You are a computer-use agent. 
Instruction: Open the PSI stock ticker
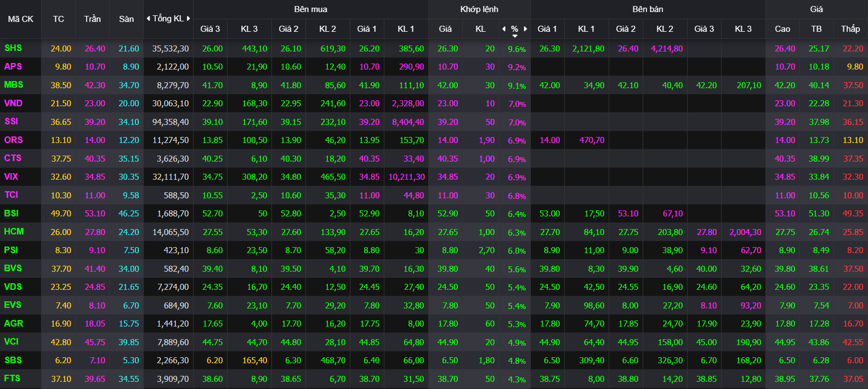12,250
